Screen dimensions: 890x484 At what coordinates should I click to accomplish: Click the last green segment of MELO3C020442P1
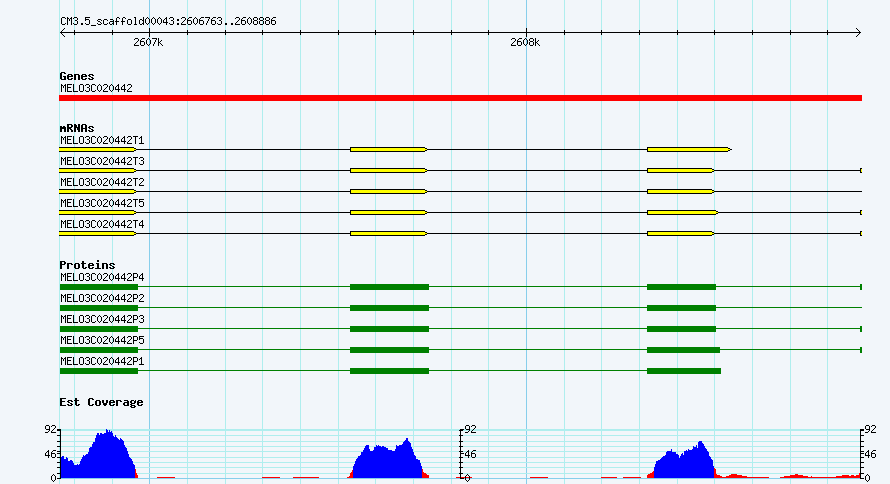click(684, 371)
